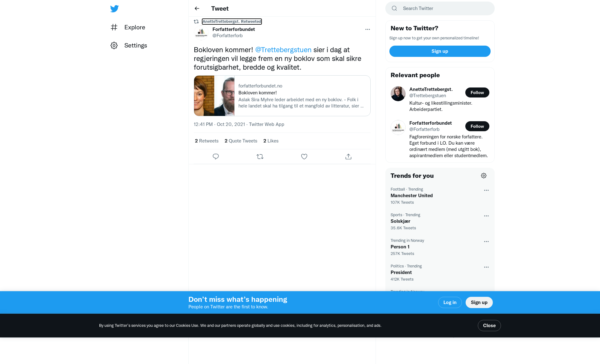Open the forfatterforbundet.no card title
Screen dimensions: 600x364
(x=257, y=92)
